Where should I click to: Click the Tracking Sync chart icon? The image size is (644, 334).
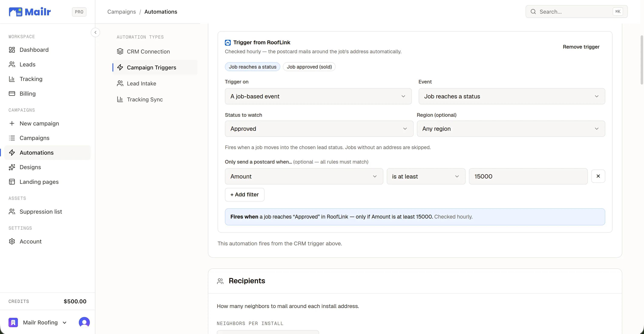click(x=120, y=99)
